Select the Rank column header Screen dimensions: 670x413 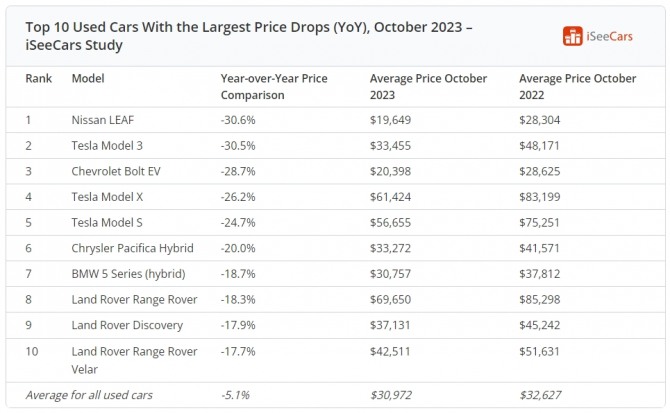[37, 78]
